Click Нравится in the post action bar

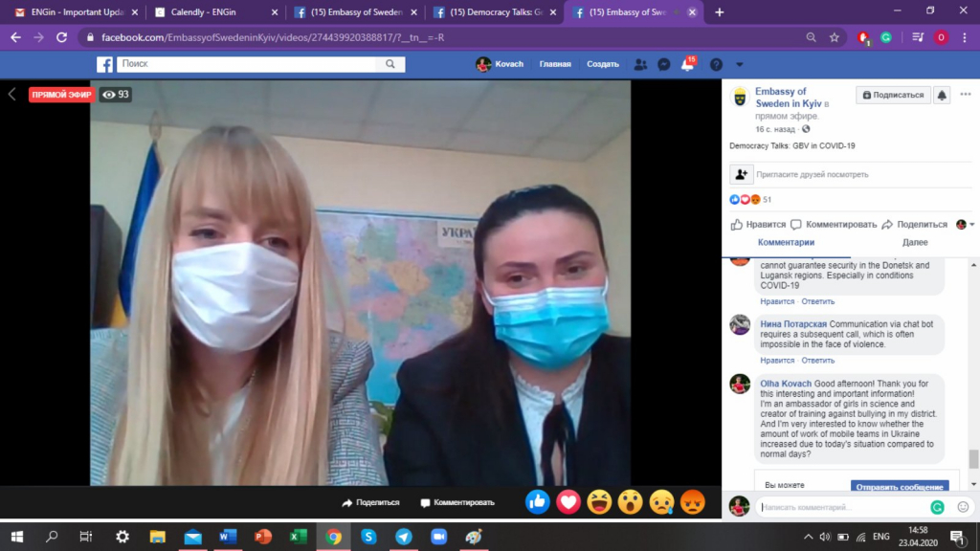click(758, 224)
